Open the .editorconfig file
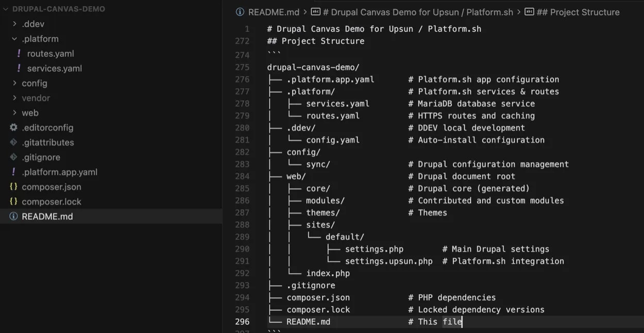The height and width of the screenshot is (333, 644). (x=47, y=127)
